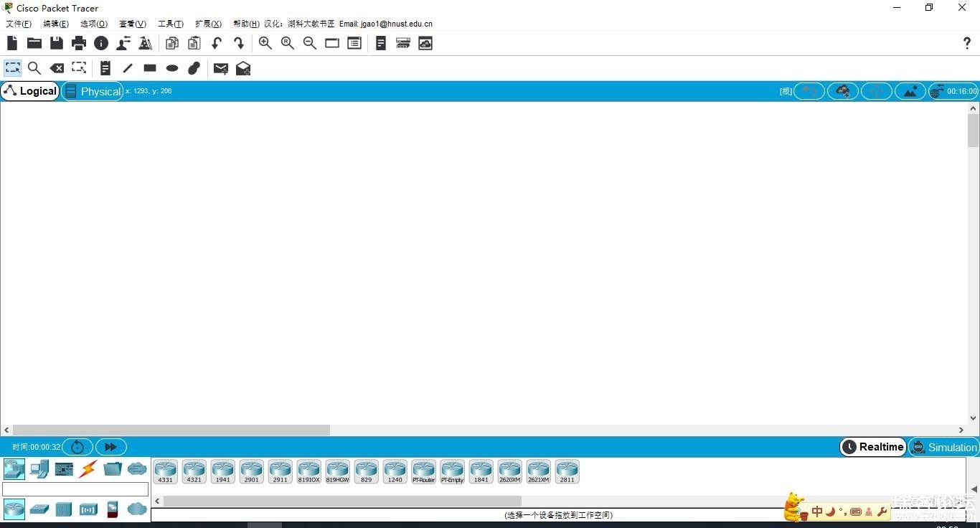The height and width of the screenshot is (528, 980).
Task: Pick the PT-Router device
Action: [423, 472]
